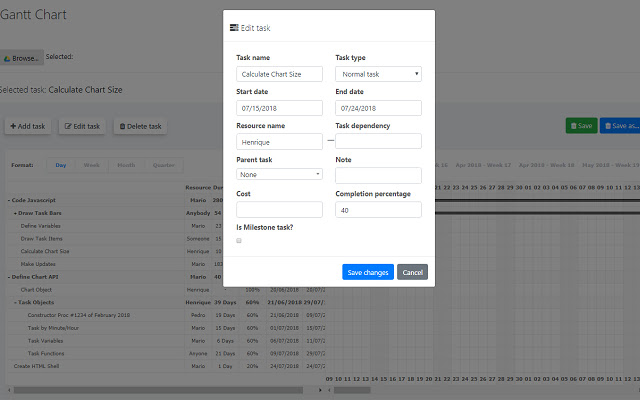Tick the Is Milestone task checkbox
The height and width of the screenshot is (400, 640).
(239, 240)
